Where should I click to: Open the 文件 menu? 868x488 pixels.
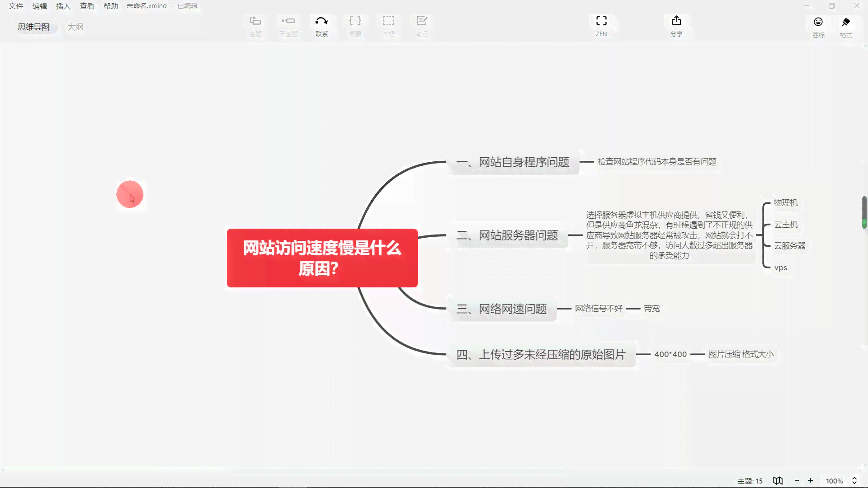point(16,6)
